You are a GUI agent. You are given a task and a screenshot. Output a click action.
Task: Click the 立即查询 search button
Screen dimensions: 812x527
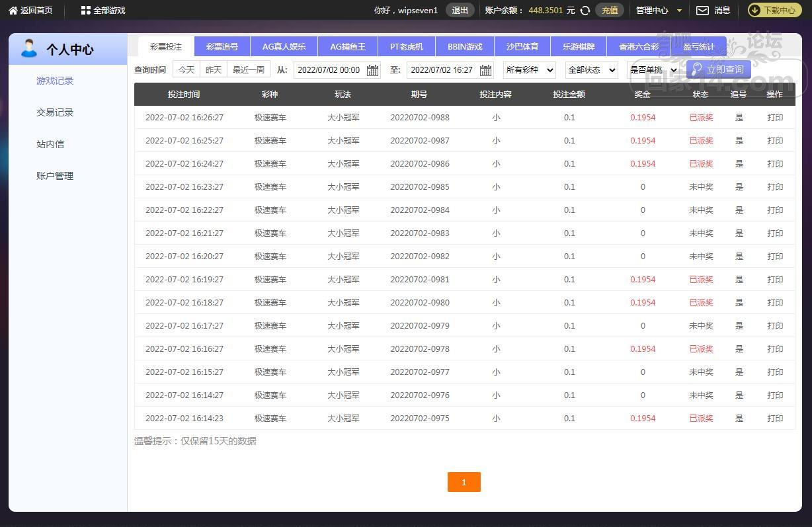(718, 69)
